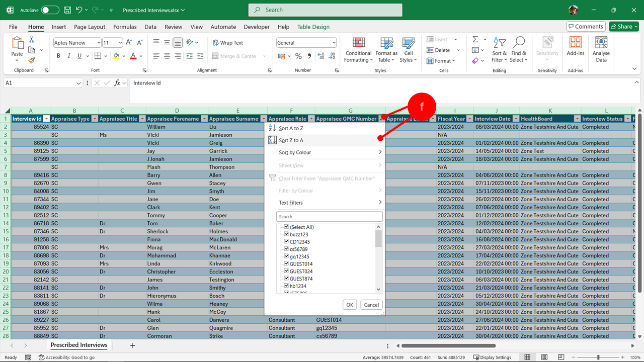Switch to the Table Design tab

click(313, 27)
